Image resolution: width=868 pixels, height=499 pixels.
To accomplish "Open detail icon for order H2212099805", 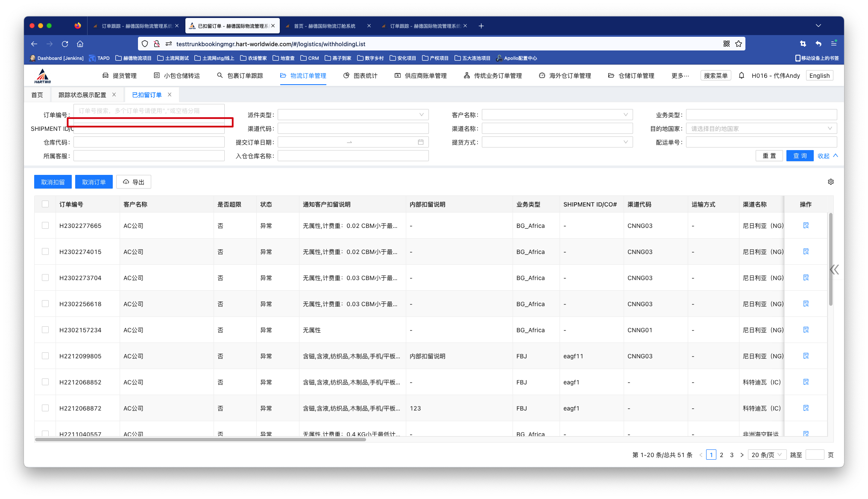I will coord(806,356).
